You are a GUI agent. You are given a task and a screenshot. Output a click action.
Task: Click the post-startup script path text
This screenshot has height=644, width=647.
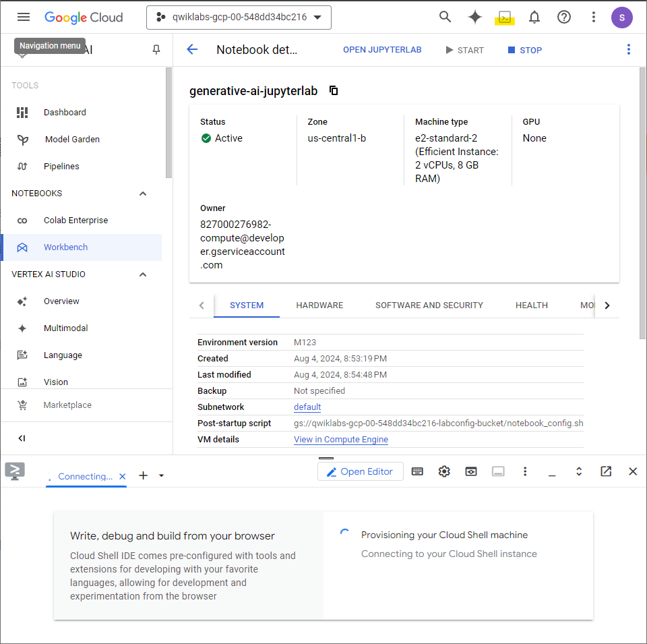click(438, 423)
